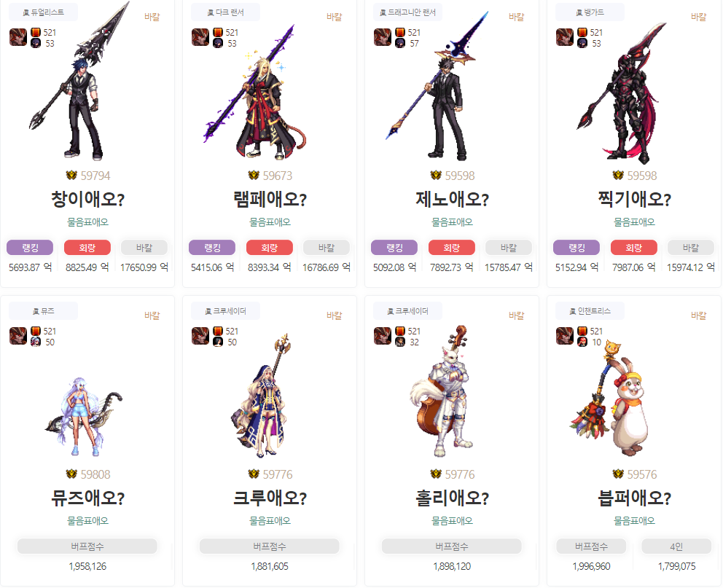The image size is (723, 588).
Task: Open the 찍기애오? character sprite image
Action: click(x=622, y=92)
